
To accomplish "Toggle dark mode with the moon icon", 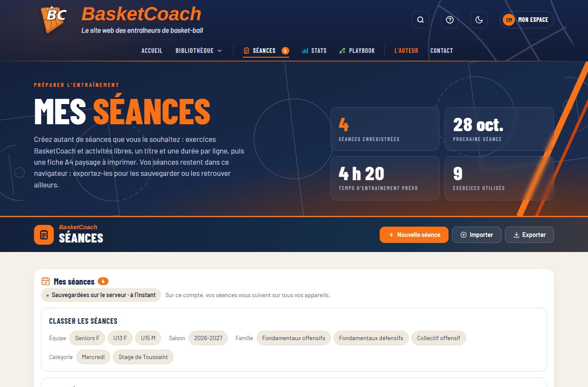I will (479, 20).
